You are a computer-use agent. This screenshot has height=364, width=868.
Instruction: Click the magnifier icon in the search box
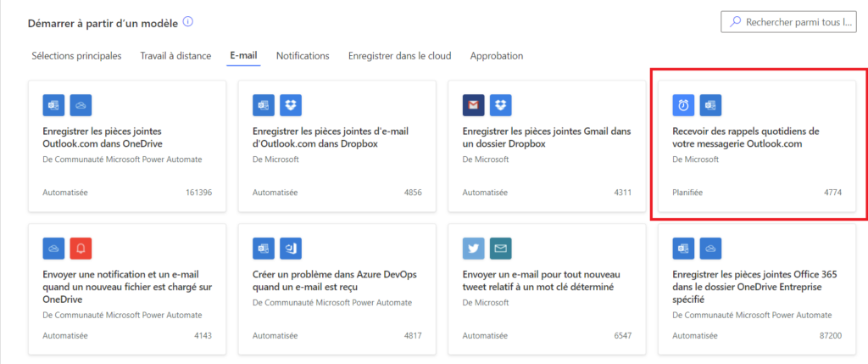pyautogui.click(x=734, y=22)
